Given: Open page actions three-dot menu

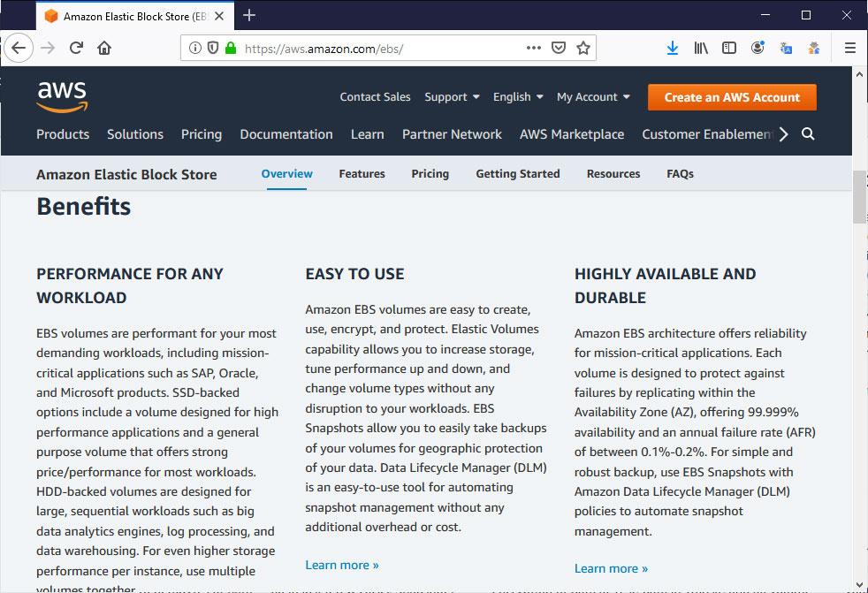Looking at the screenshot, I should [534, 49].
